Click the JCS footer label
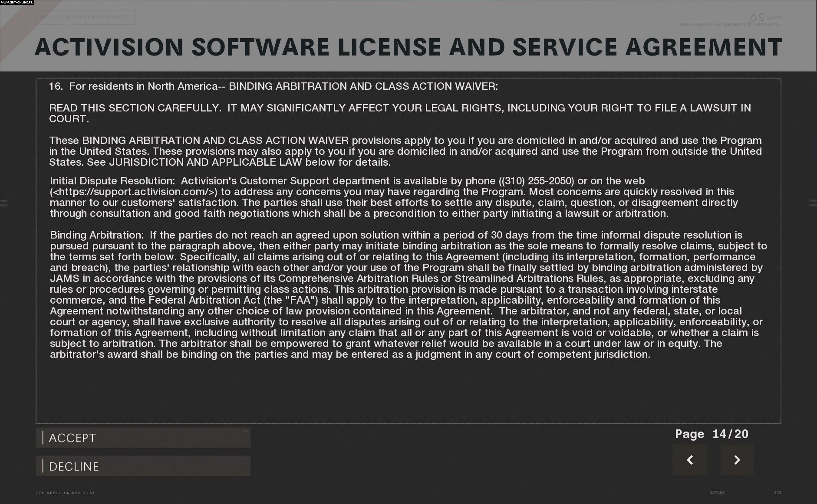The image size is (817, 504). (777, 492)
